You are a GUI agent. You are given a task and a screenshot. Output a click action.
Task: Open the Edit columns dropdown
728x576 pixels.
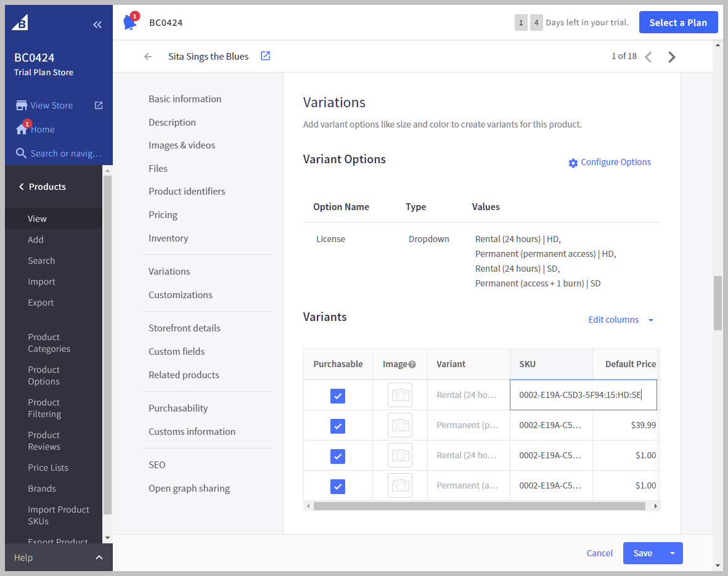coord(620,320)
